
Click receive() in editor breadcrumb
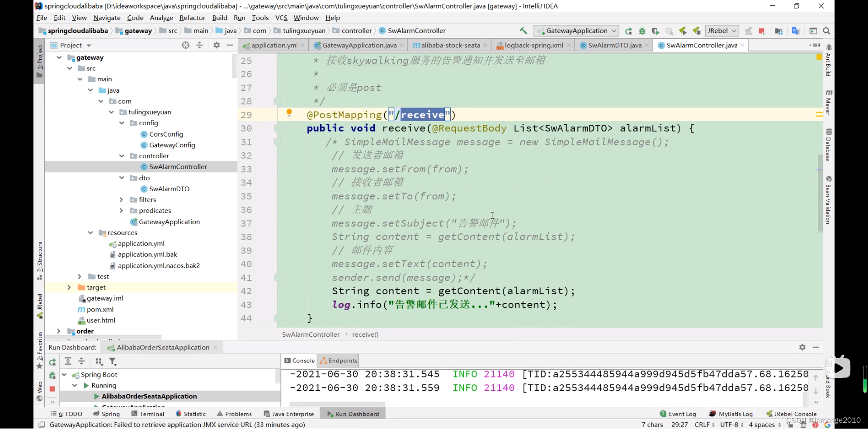(365, 335)
